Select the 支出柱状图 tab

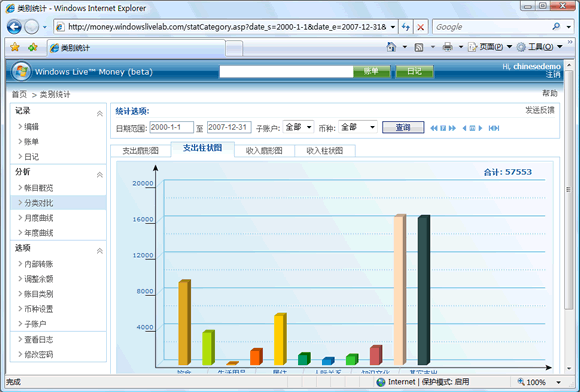(202, 149)
